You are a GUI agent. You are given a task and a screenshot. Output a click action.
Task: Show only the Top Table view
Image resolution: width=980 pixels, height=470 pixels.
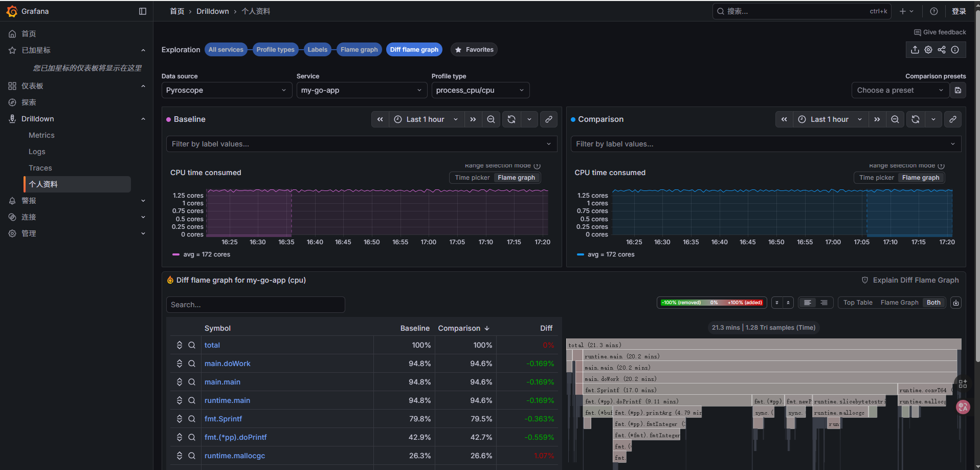pos(858,303)
